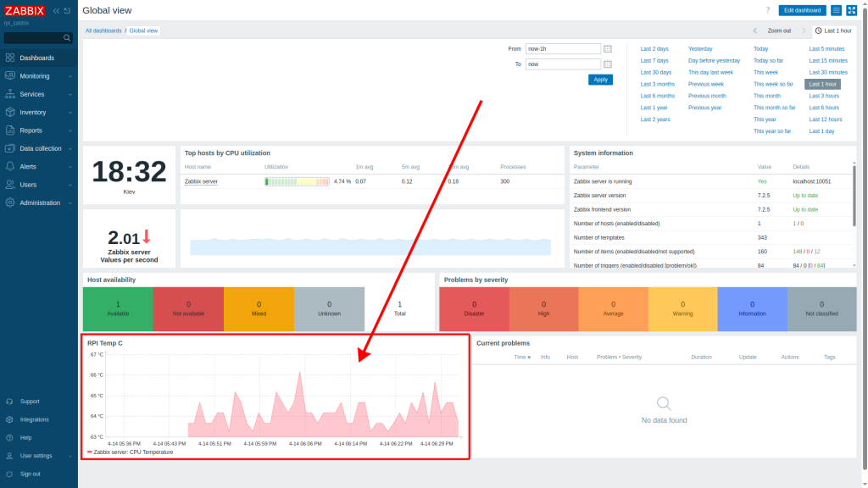Image resolution: width=868 pixels, height=488 pixels.
Task: Click the Inventory sidebar icon
Action: tap(10, 113)
